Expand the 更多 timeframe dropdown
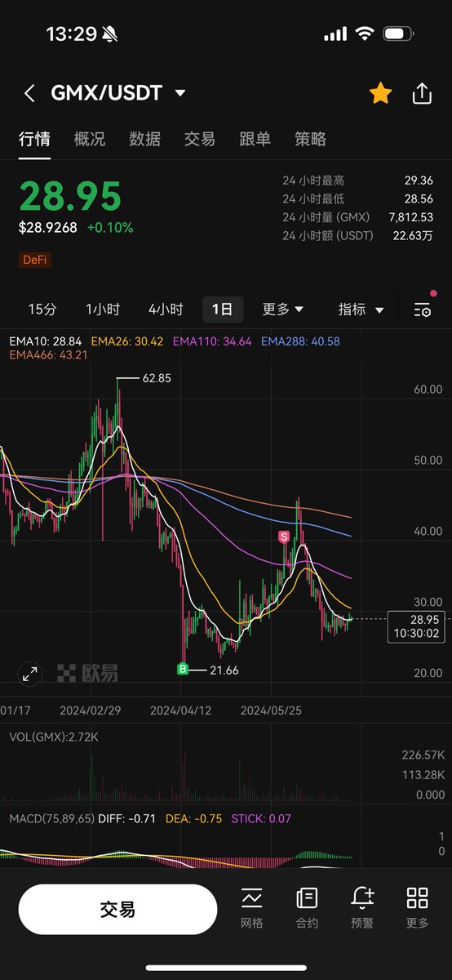 click(283, 310)
